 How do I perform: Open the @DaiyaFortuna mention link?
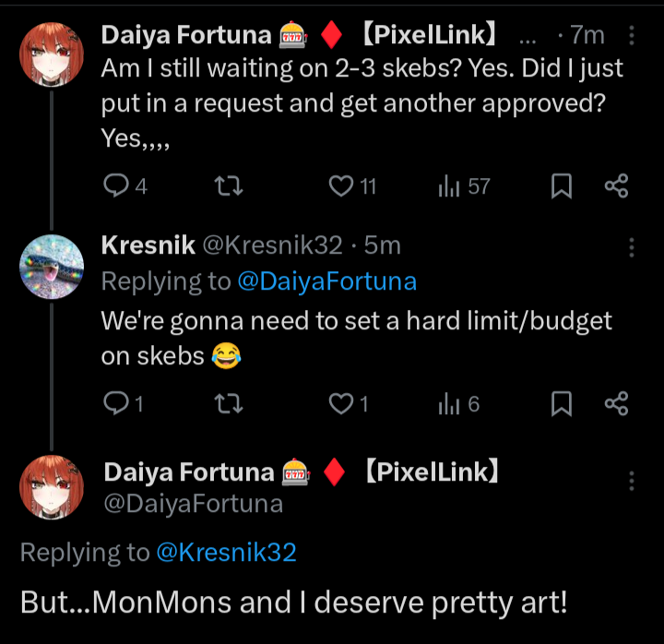[x=326, y=281]
